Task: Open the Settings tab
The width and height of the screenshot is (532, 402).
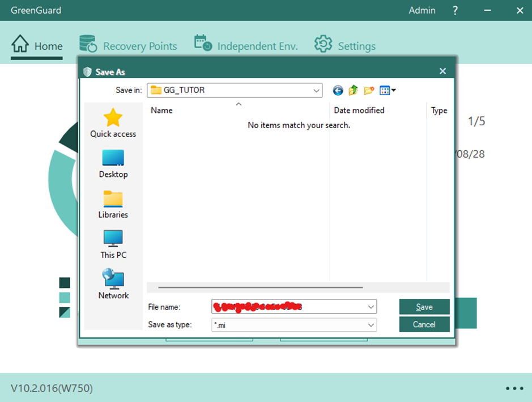Action: pos(345,46)
